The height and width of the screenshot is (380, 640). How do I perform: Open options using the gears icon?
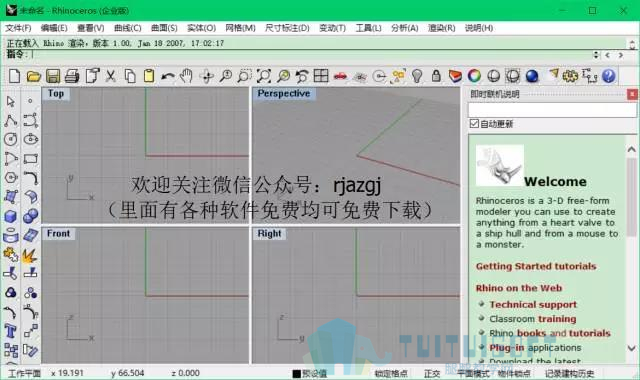(570, 76)
